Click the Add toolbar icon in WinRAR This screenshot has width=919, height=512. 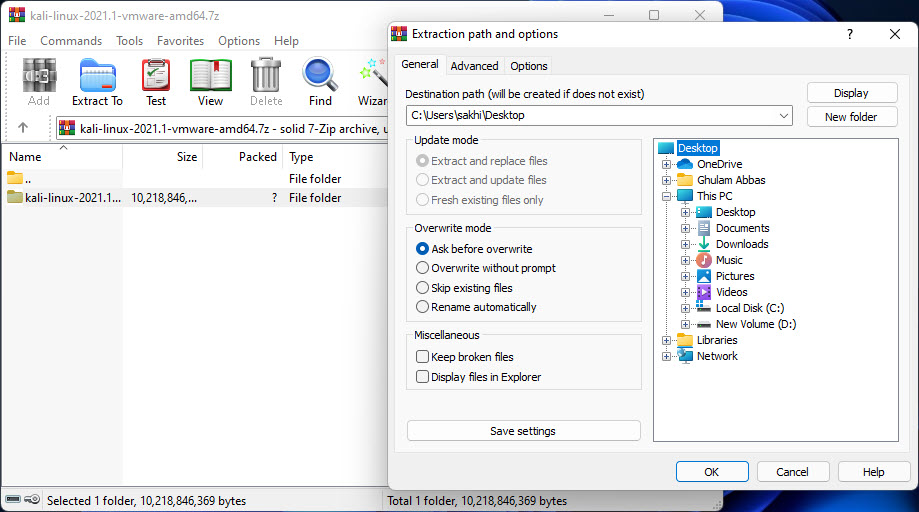(x=39, y=76)
